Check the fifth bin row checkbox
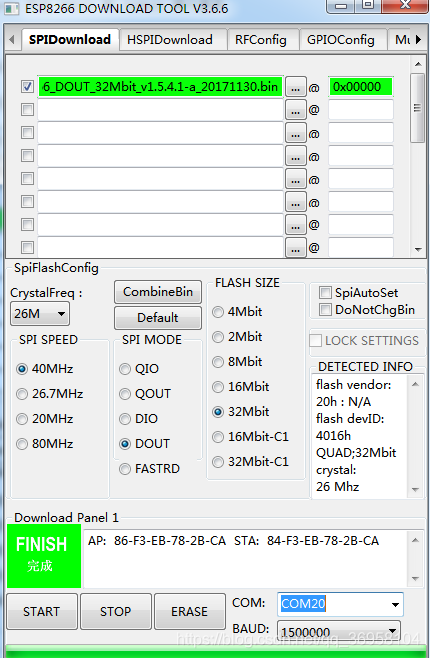The width and height of the screenshot is (430, 658). tap(27, 179)
